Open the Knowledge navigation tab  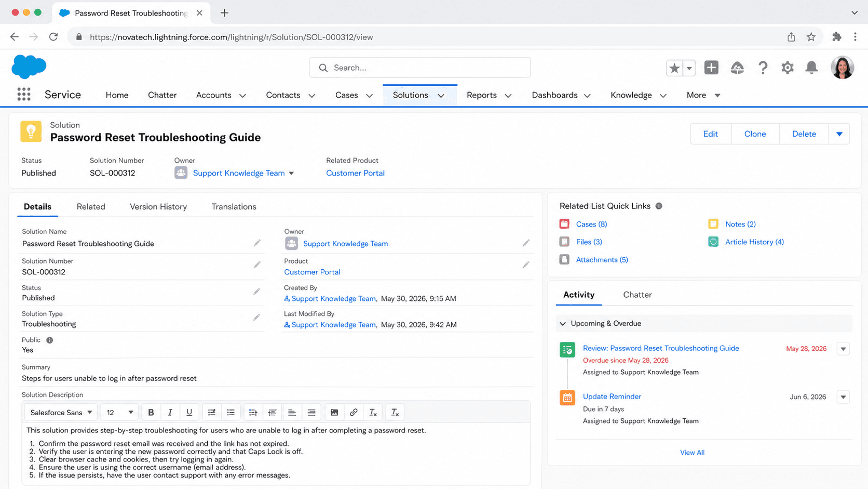click(631, 95)
